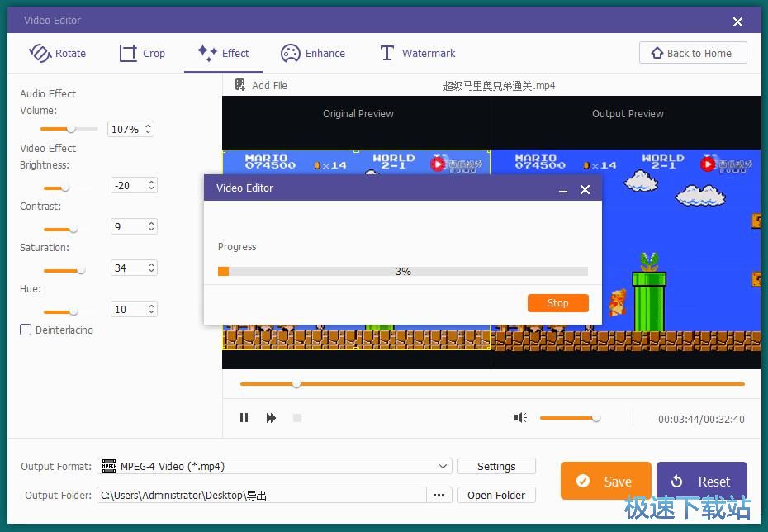768x532 pixels.
Task: Click the Volume 107% spinner arrows
Action: (148, 129)
